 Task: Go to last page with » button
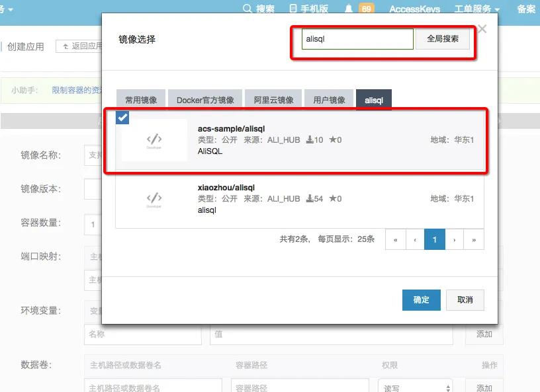[x=474, y=239]
